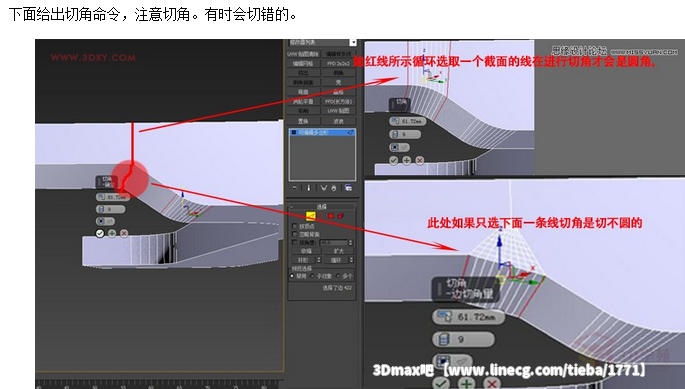The width and height of the screenshot is (685, 389).
Task: Click the segments field showing 9 in large viewport
Action: point(464,339)
